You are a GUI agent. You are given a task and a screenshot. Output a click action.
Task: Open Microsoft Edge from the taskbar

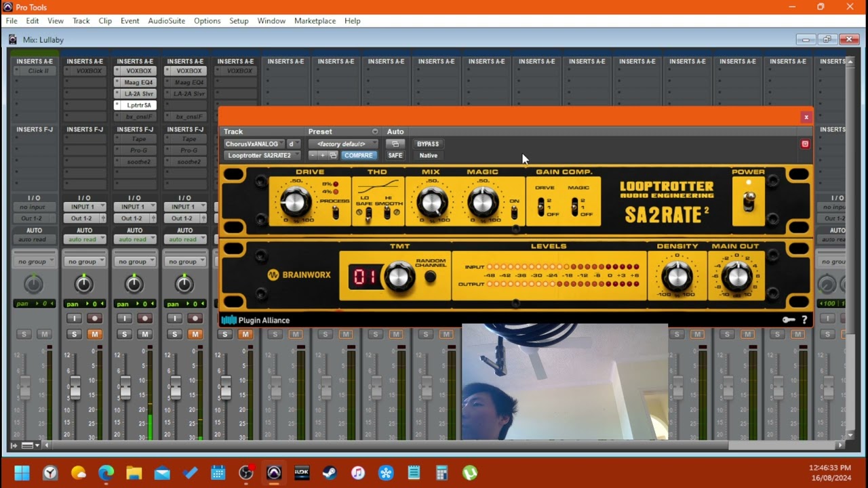click(x=106, y=472)
